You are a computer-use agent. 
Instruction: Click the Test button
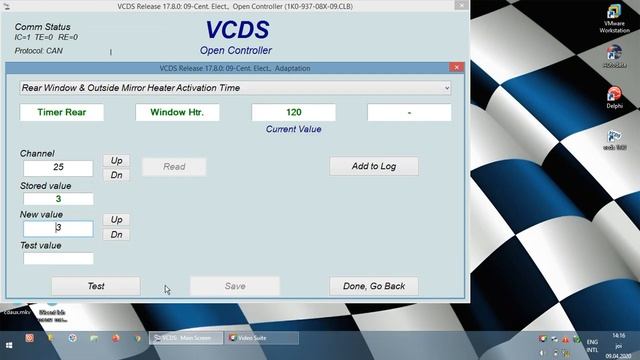[x=96, y=286]
